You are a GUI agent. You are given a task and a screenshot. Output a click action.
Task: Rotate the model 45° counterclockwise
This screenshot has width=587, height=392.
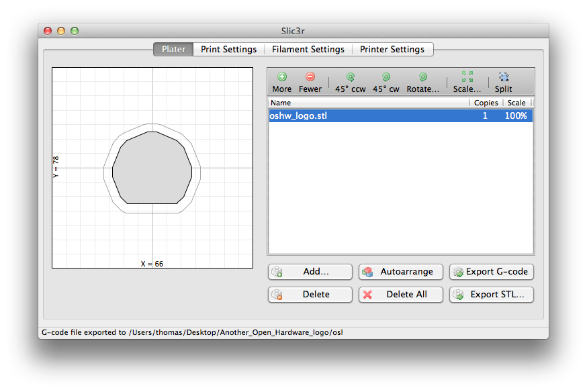click(349, 81)
